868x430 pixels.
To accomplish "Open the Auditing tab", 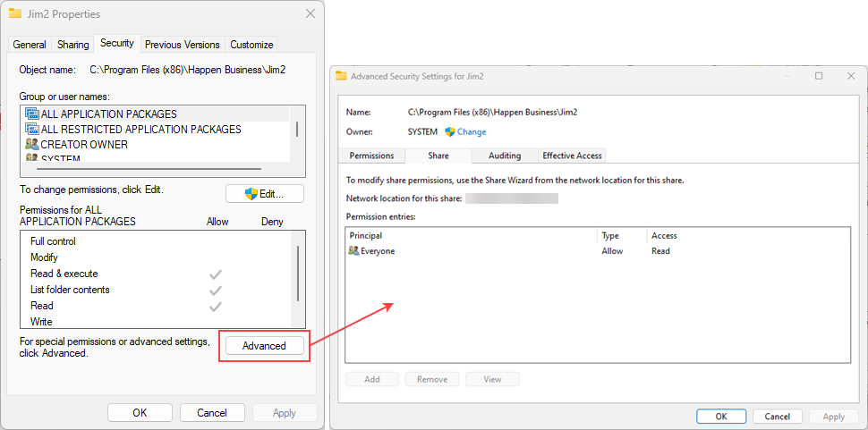I will coord(505,156).
